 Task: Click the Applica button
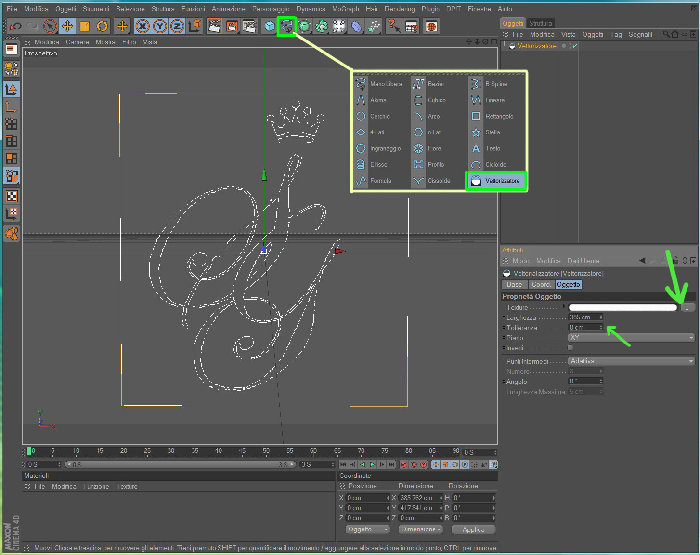point(473,530)
